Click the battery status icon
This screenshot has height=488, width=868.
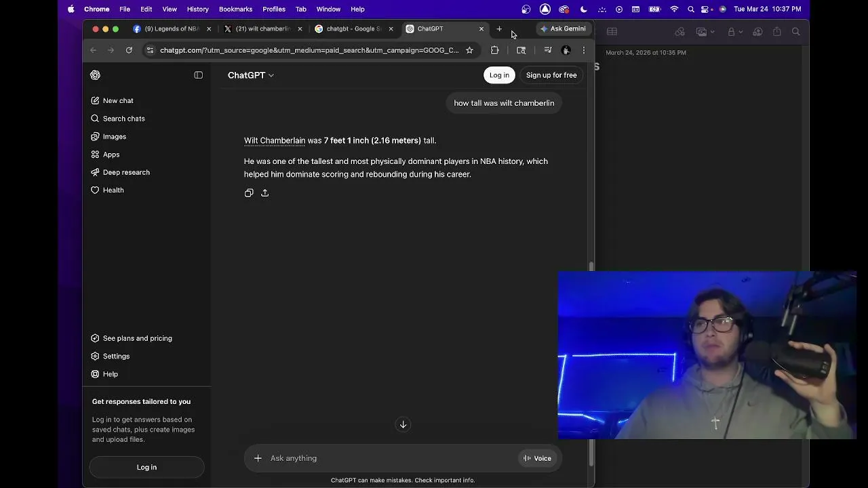[x=655, y=9]
